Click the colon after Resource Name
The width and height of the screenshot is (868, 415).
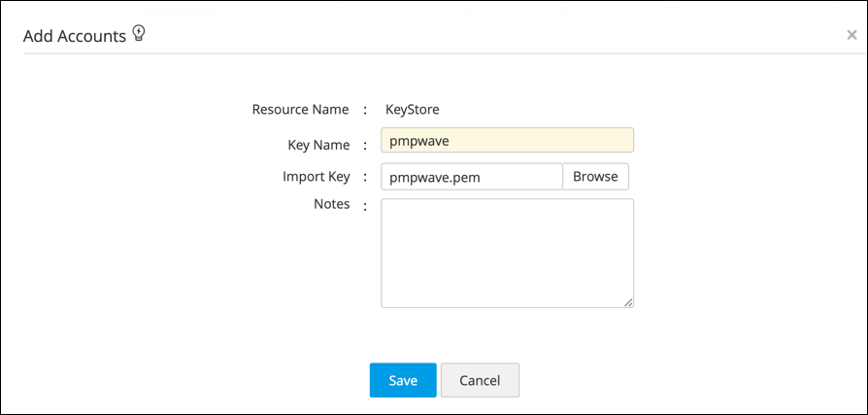[364, 110]
